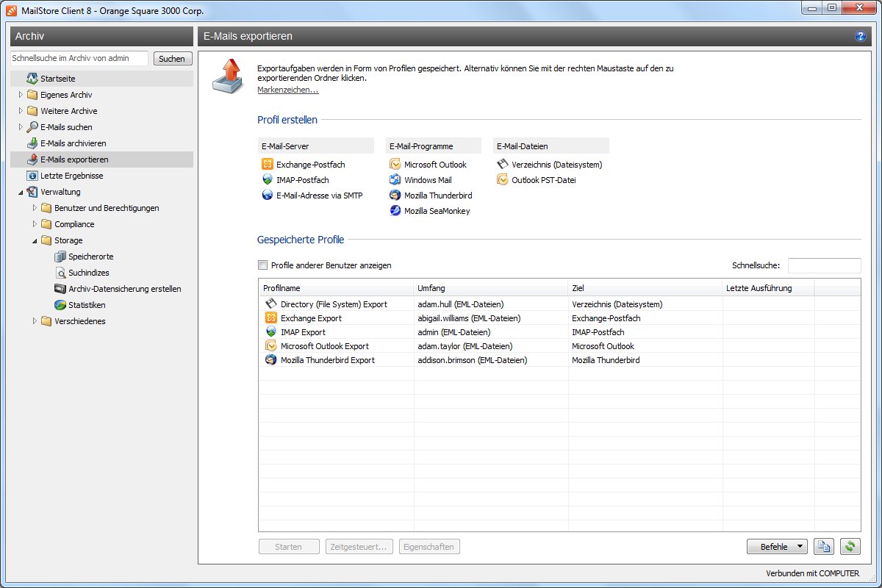Click the Schnellsuche field above profile table
The width and height of the screenshot is (882, 588).
pyautogui.click(x=824, y=265)
